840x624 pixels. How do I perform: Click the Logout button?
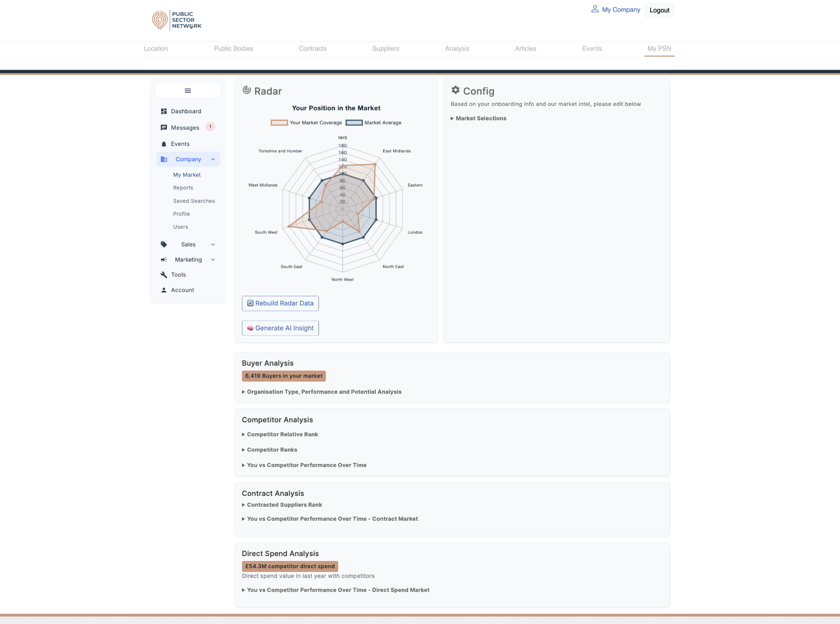point(659,10)
